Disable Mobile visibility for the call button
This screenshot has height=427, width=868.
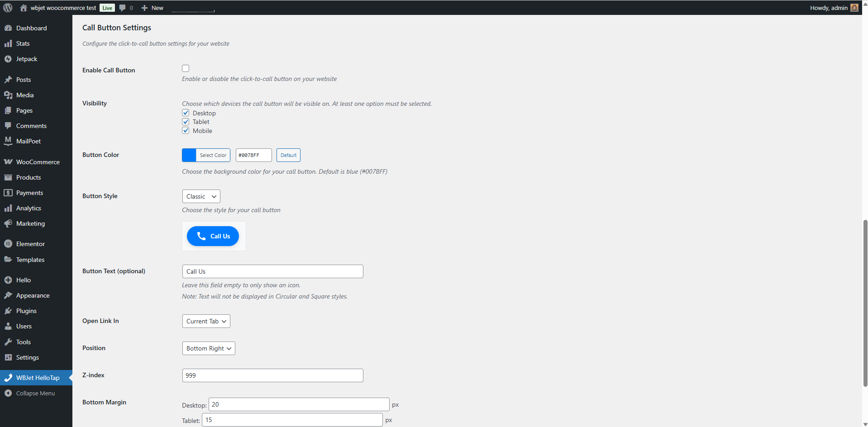[186, 130]
